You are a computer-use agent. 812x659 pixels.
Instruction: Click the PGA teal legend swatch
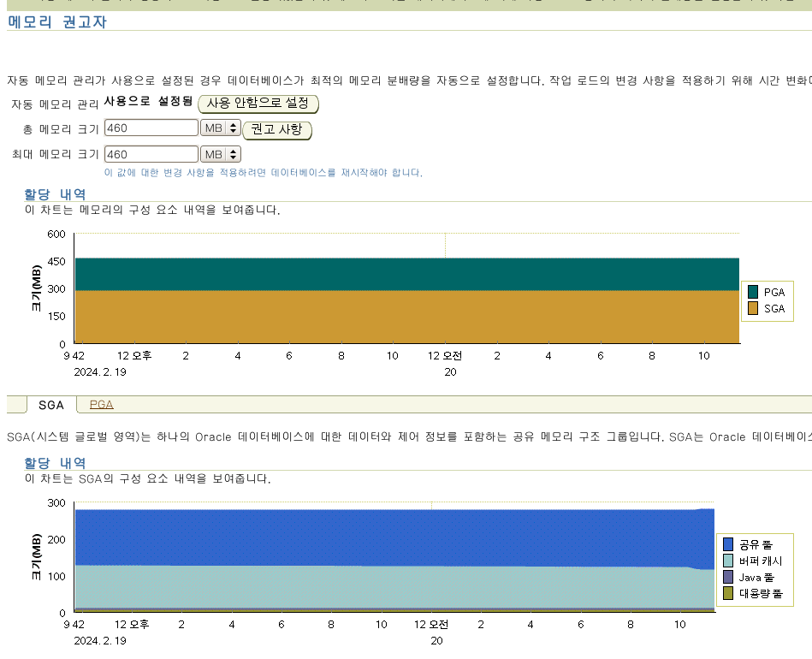[x=753, y=292]
